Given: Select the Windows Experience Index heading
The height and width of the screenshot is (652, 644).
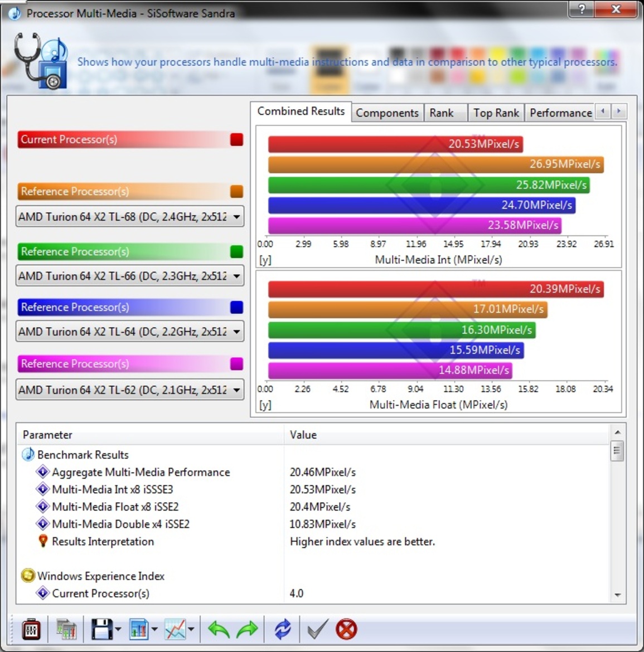Looking at the screenshot, I should (x=101, y=576).
